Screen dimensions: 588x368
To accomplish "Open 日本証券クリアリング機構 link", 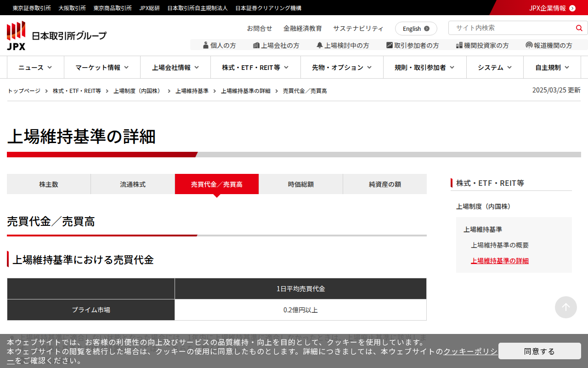I will click(x=268, y=8).
